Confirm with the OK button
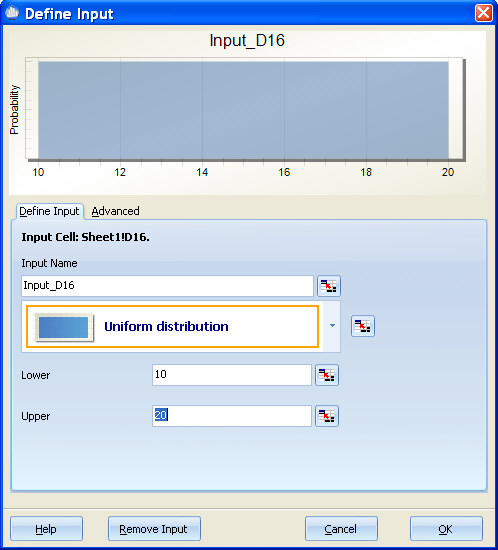The height and width of the screenshot is (550, 498). (446, 529)
